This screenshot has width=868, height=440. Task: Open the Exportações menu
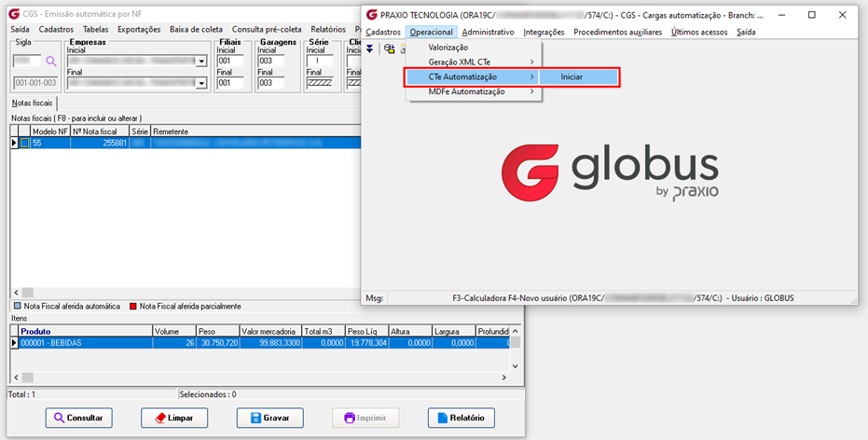tap(139, 29)
